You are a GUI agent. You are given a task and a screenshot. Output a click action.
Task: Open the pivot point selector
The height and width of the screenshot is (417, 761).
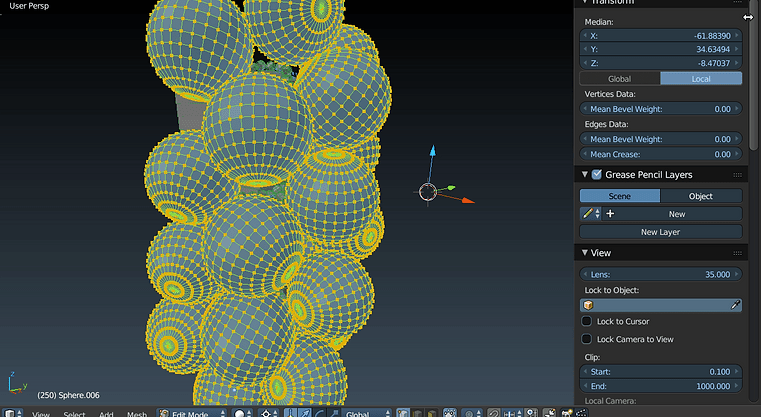click(266, 414)
